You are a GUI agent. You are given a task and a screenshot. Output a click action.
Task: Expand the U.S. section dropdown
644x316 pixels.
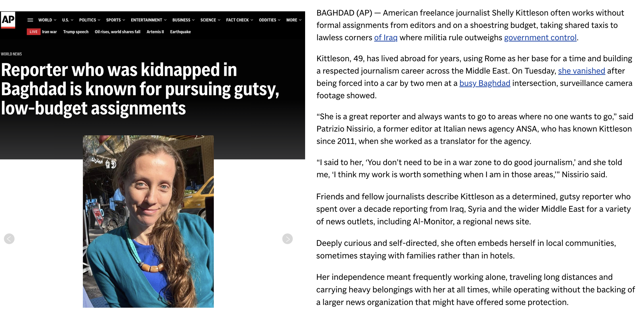pos(68,20)
